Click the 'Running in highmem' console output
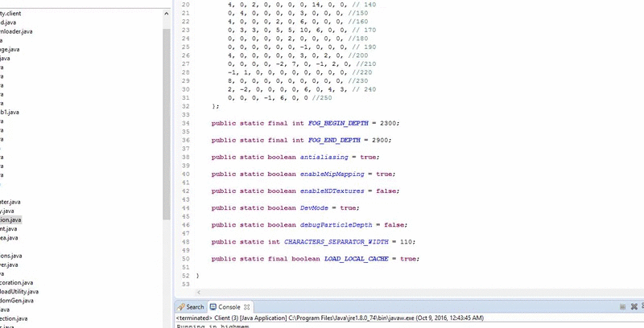 click(x=213, y=326)
